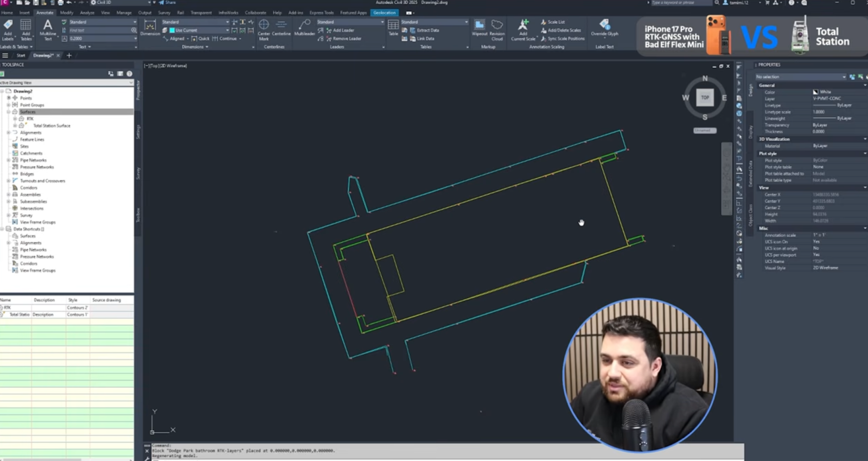
Task: Click the Undo arrow in quick access toolbar
Action: coord(69,3)
